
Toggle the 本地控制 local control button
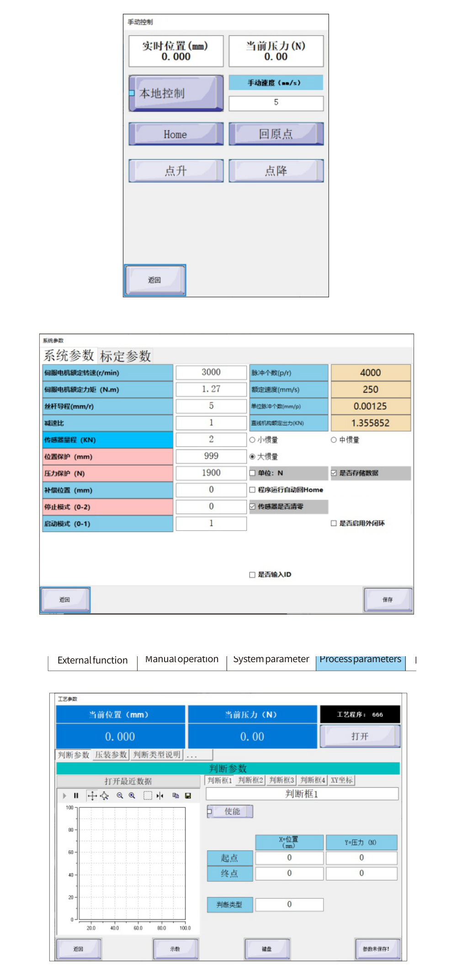pos(176,93)
